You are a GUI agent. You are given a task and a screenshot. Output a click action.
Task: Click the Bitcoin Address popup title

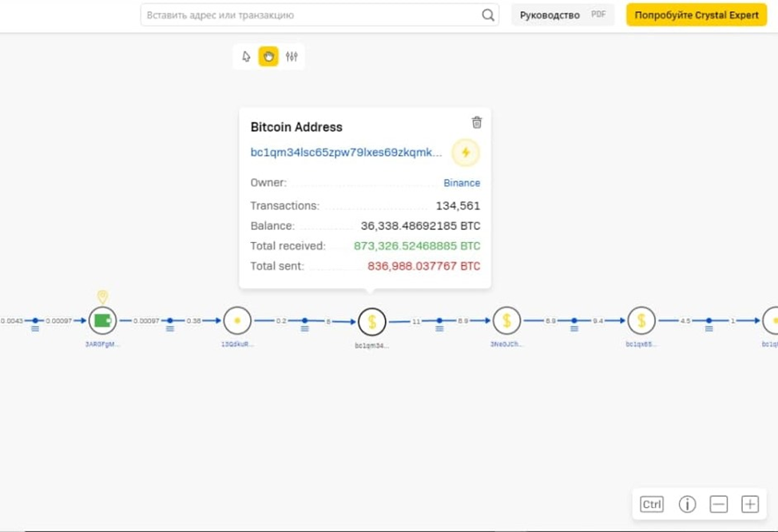(x=296, y=127)
